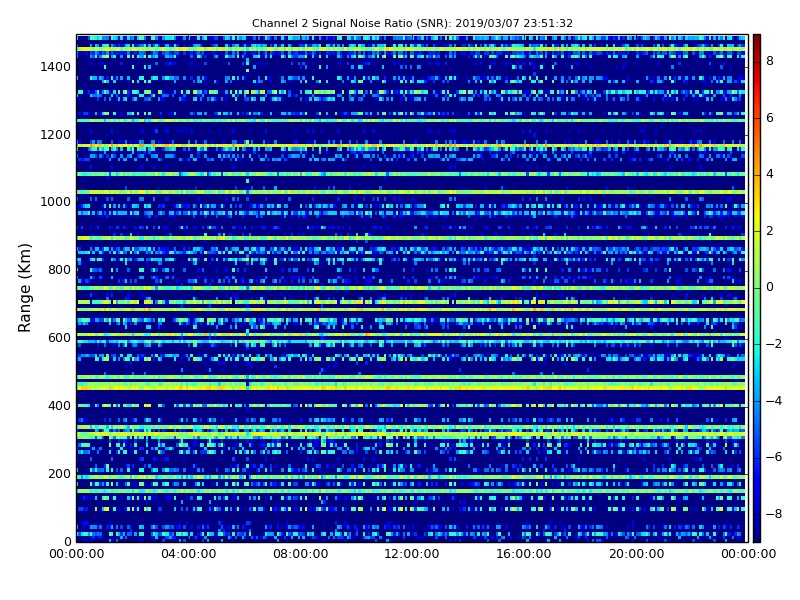Click the colorbar label 8
Screen dimensions: 800x600
[770, 61]
